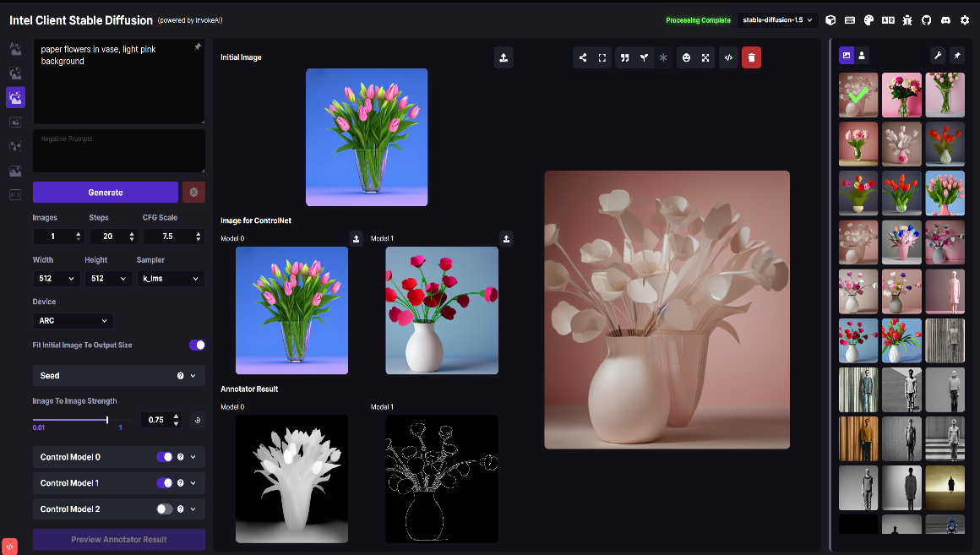Click the prompt text box
The image size is (980, 555).
click(x=119, y=81)
